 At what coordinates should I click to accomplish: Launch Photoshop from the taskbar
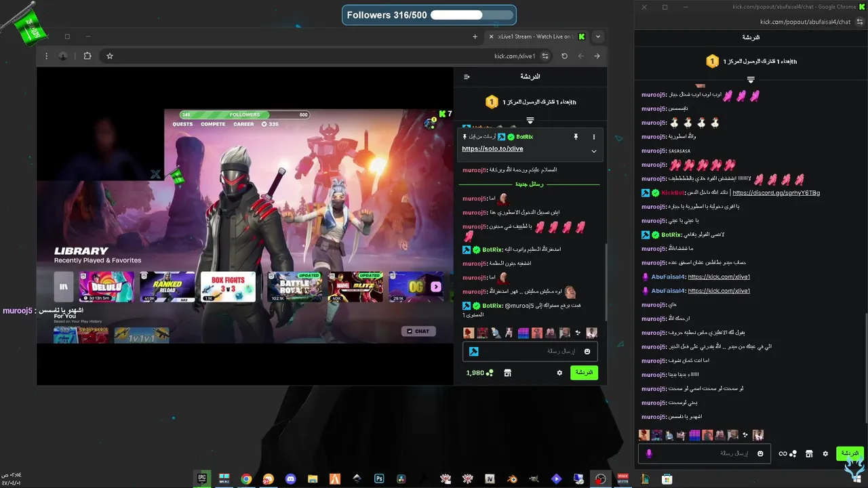point(379,479)
